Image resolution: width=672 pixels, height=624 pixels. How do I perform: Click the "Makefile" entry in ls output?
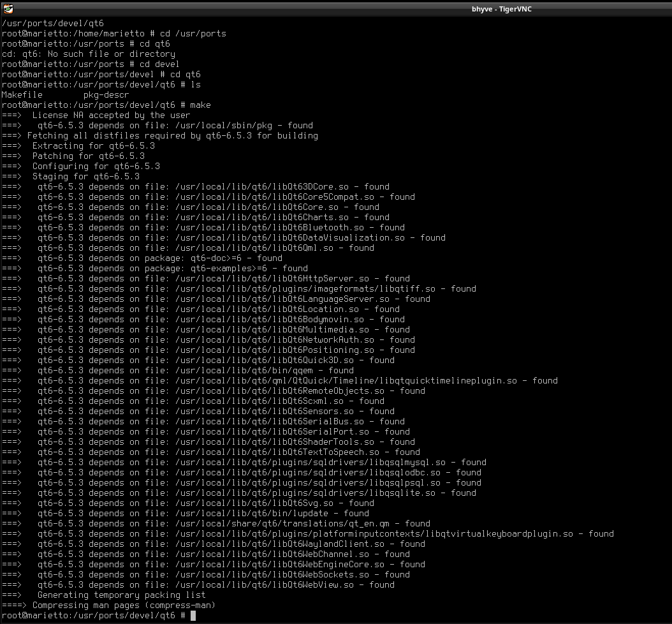[x=22, y=94]
